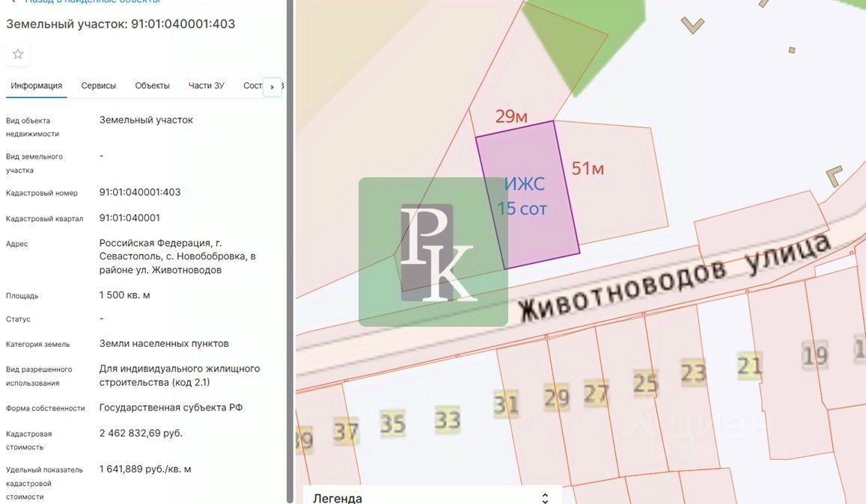The width and height of the screenshot is (866, 504).
Task: Add parcel to favorites with star icon
Action: [x=18, y=54]
